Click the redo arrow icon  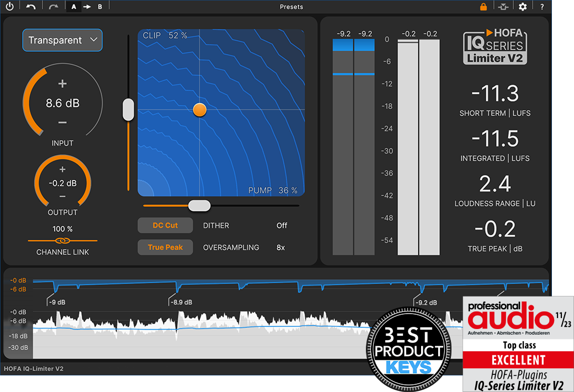click(54, 7)
